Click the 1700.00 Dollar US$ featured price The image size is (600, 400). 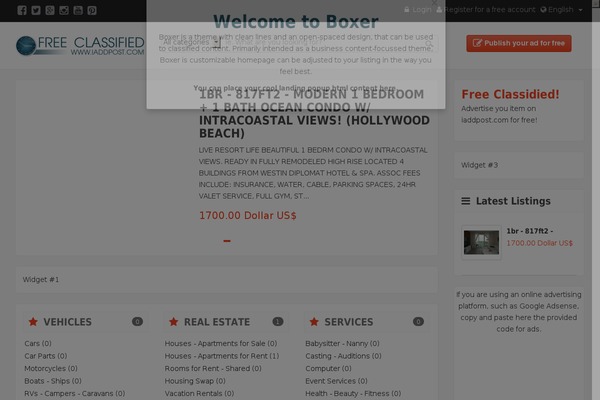[248, 216]
